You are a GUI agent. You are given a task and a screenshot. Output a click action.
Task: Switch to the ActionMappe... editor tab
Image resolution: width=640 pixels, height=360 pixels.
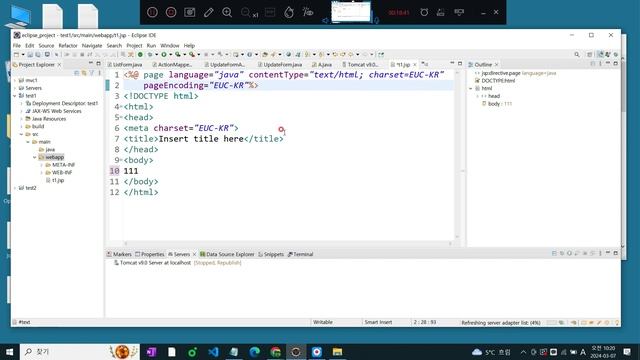[172, 64]
